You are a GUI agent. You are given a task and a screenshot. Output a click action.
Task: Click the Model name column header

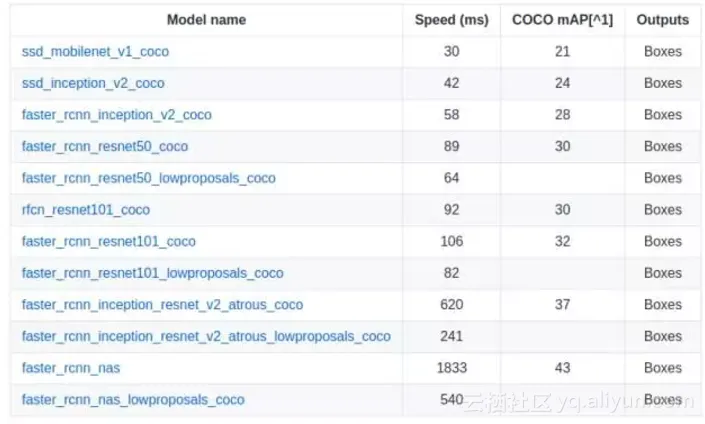[206, 19]
